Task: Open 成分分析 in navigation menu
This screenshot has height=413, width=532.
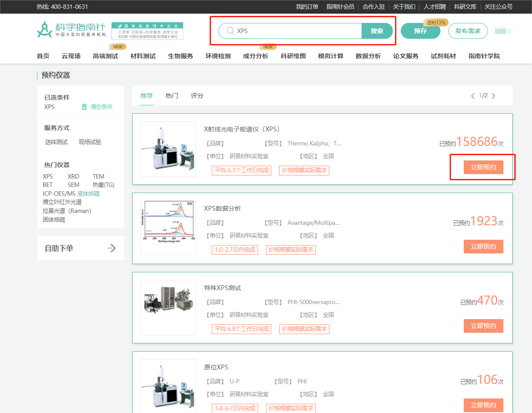Action: point(255,56)
